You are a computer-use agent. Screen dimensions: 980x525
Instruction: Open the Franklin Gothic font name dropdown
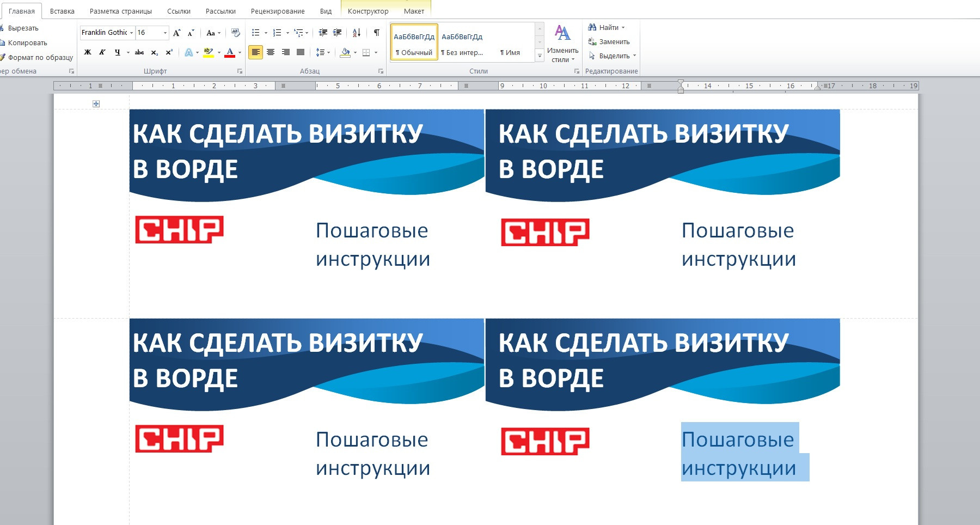point(131,33)
